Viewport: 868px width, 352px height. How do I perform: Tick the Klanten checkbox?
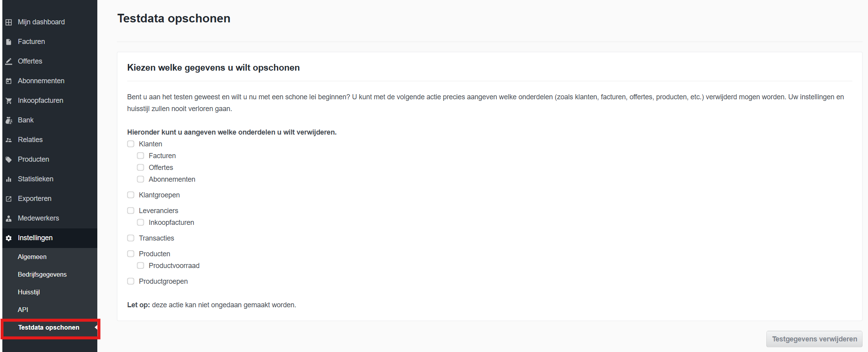(x=131, y=144)
